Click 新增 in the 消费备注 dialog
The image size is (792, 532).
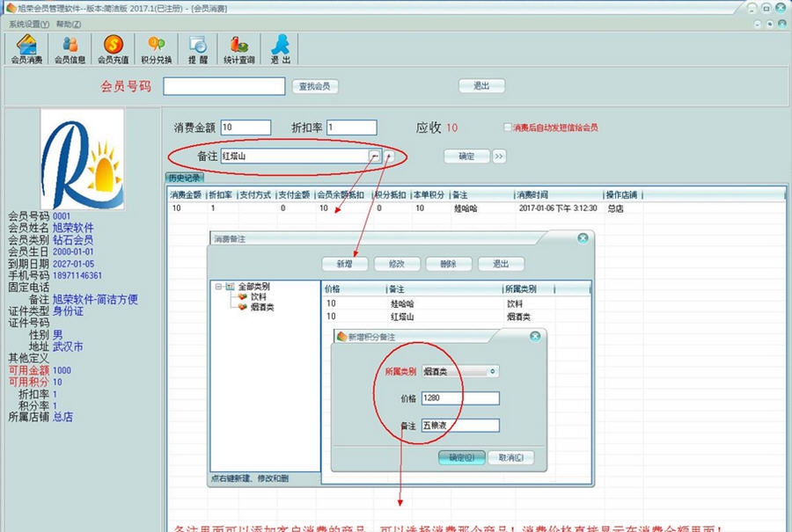coord(346,264)
